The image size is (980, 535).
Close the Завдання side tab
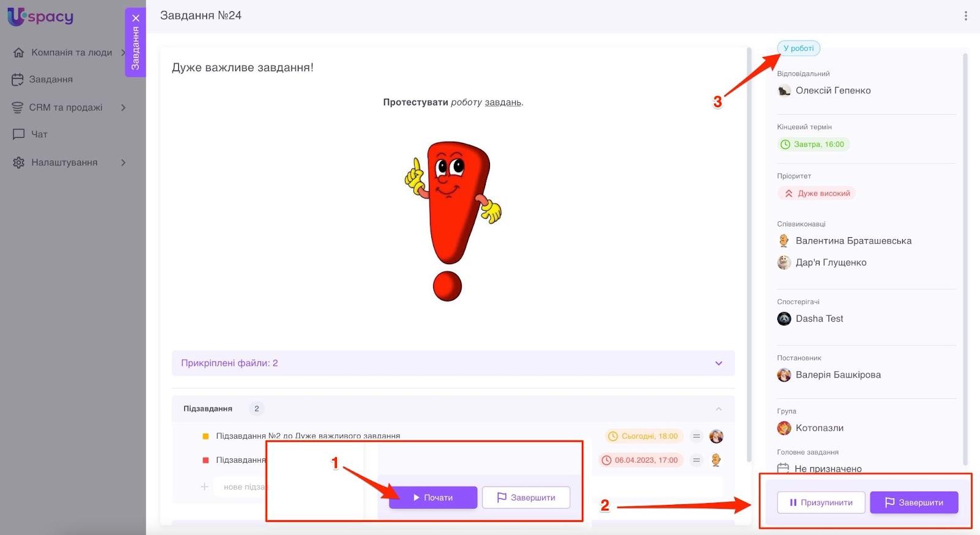[x=135, y=18]
